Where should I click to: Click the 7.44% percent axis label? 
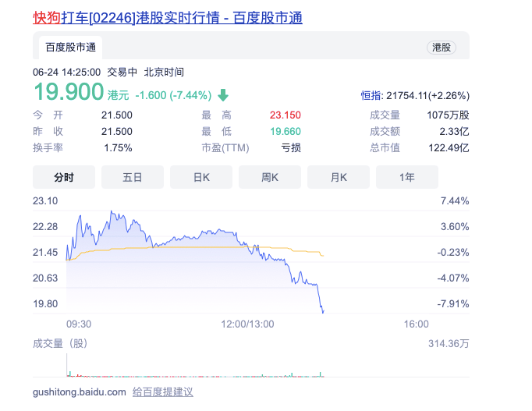pos(455,201)
